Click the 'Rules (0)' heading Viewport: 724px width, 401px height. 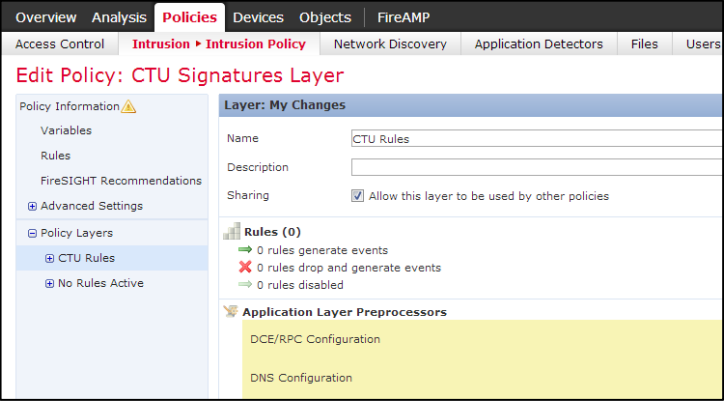click(x=272, y=232)
